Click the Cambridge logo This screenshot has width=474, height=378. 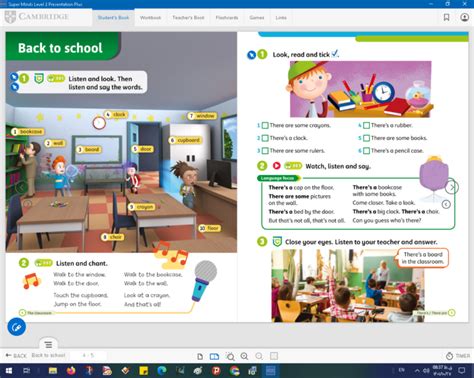click(37, 17)
